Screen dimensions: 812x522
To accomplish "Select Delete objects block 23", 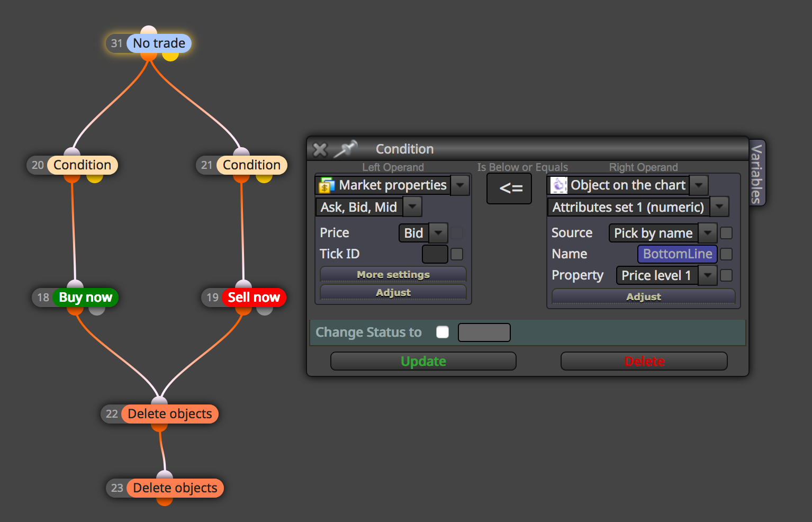I will (175, 488).
